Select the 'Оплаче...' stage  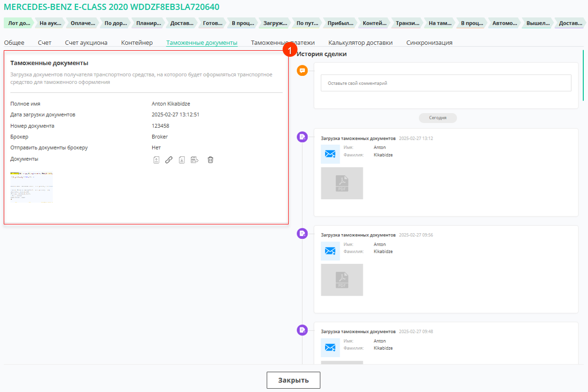click(83, 23)
